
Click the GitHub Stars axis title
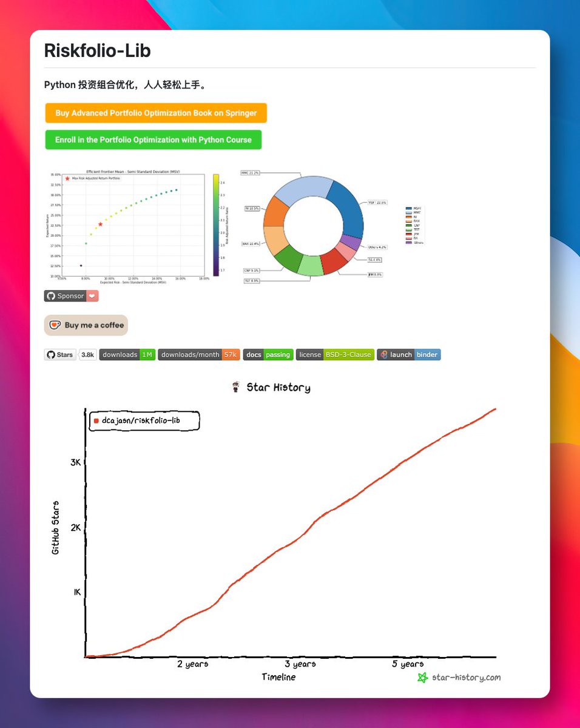pyautogui.click(x=55, y=528)
